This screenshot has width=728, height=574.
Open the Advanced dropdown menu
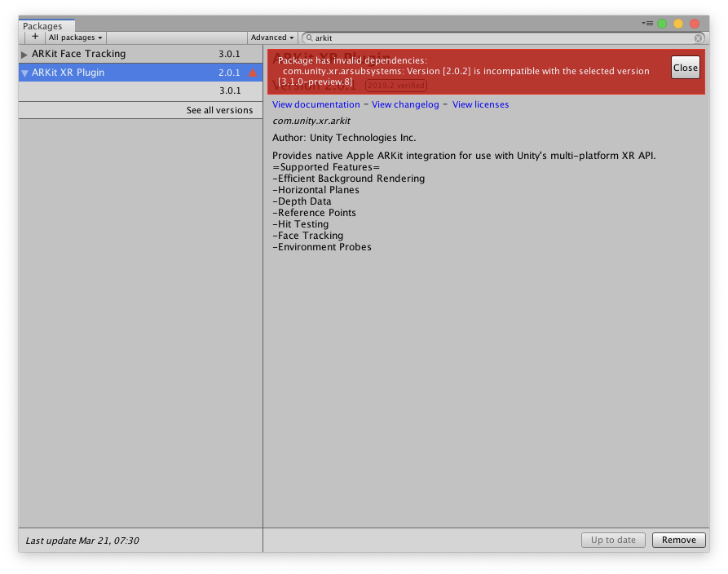(272, 38)
